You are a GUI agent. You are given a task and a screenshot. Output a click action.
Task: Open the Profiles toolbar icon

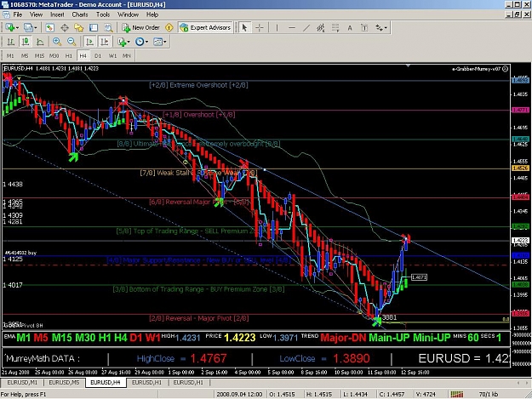point(28,27)
